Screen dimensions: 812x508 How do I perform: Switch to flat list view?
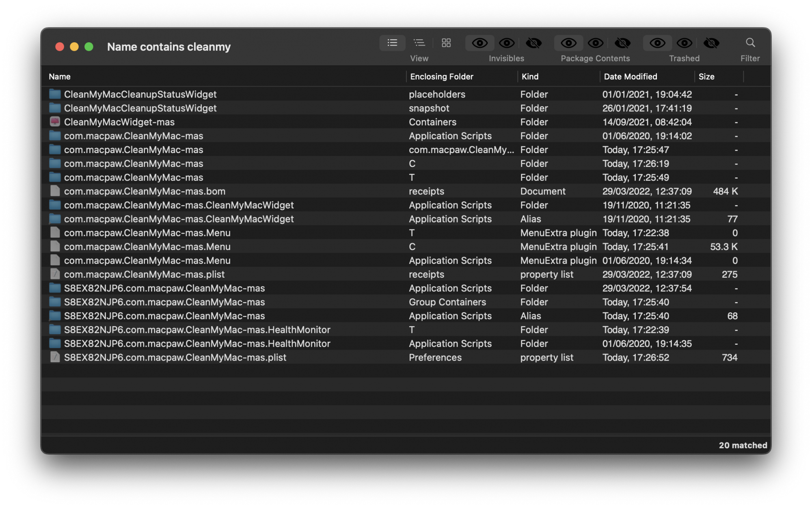click(x=392, y=43)
